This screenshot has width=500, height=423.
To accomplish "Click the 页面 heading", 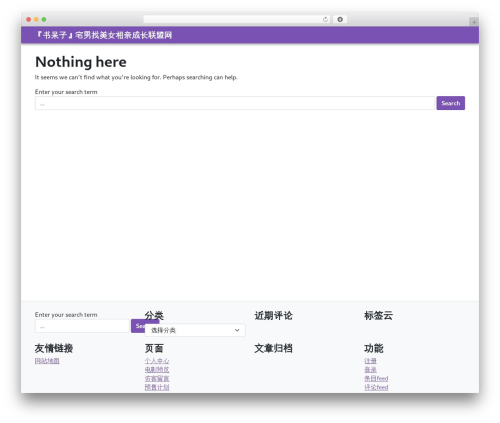I will point(154,348).
